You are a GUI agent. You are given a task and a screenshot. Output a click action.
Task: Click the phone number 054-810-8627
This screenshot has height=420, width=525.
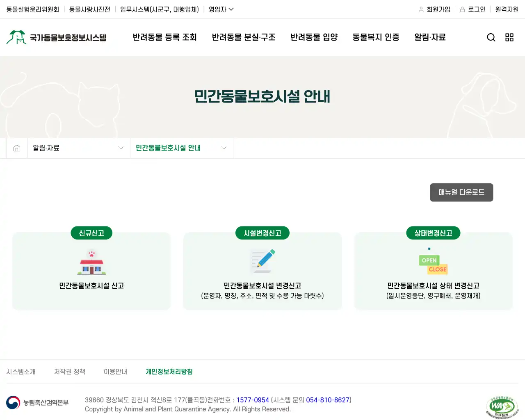328,400
